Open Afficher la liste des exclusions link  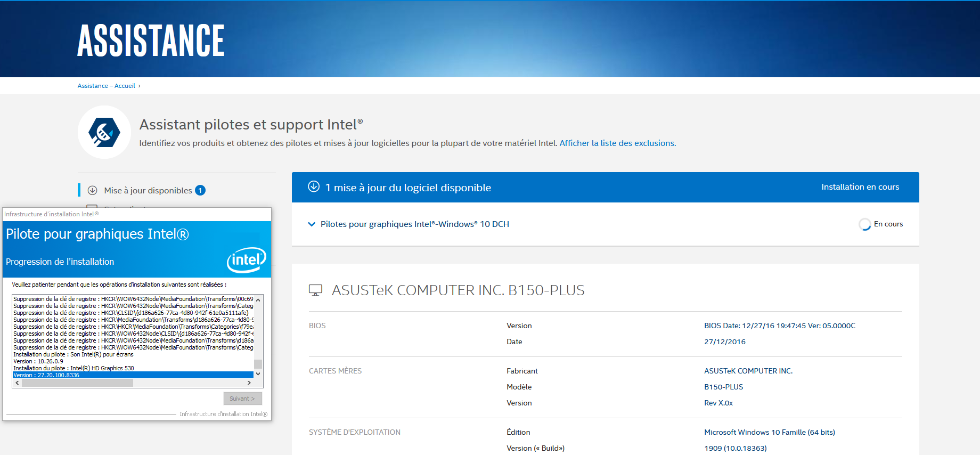coord(618,143)
